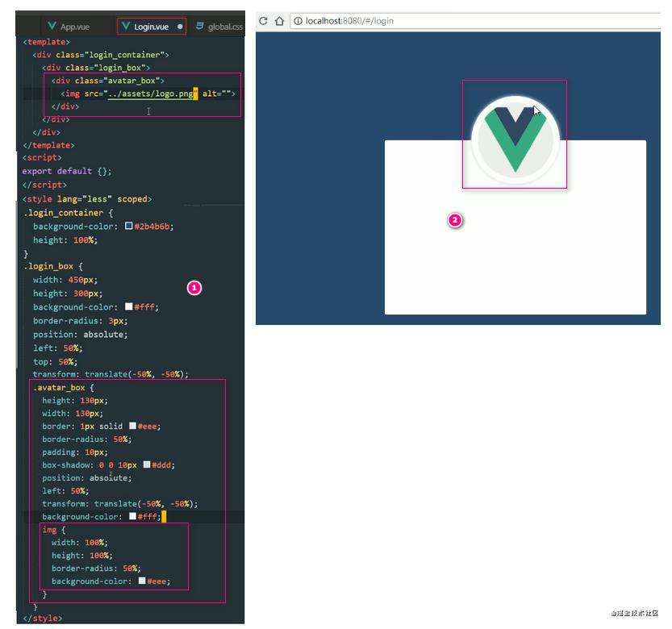Focus the localhost:8080 address bar

(475, 21)
